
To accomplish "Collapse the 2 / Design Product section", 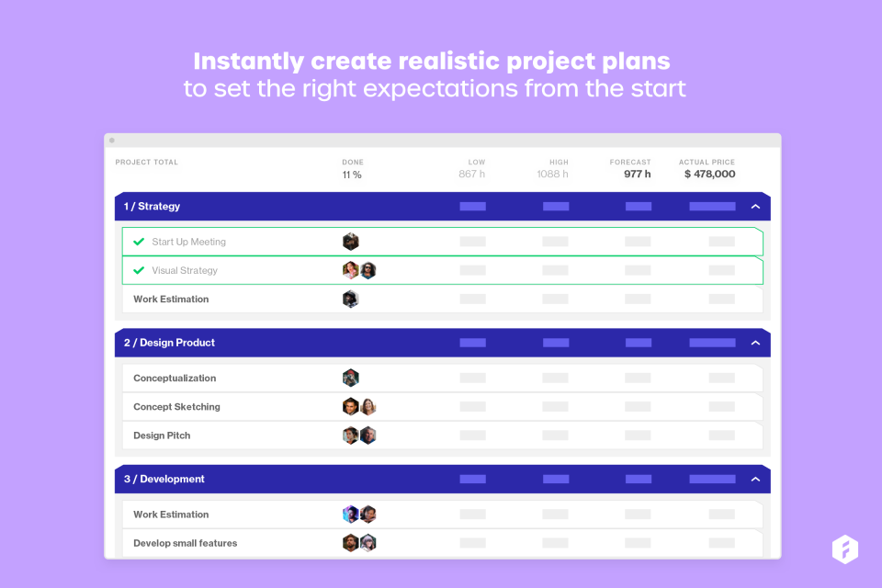I will tap(755, 343).
